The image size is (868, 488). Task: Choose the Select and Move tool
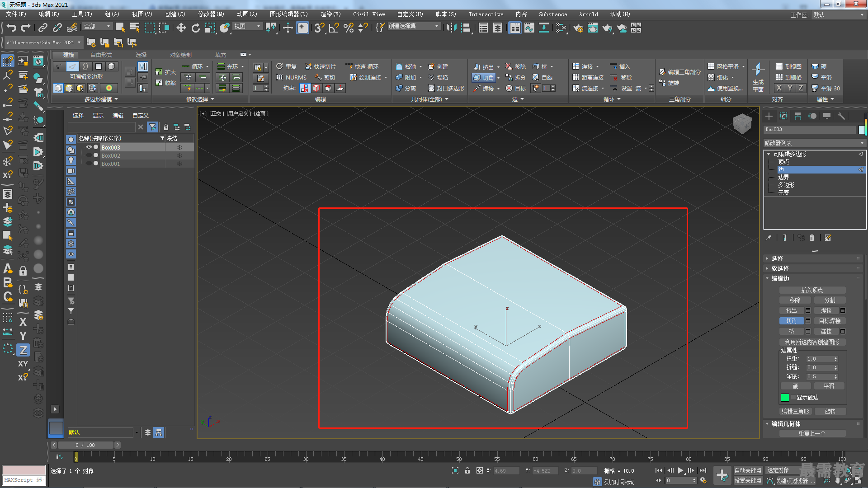pyautogui.click(x=181, y=28)
